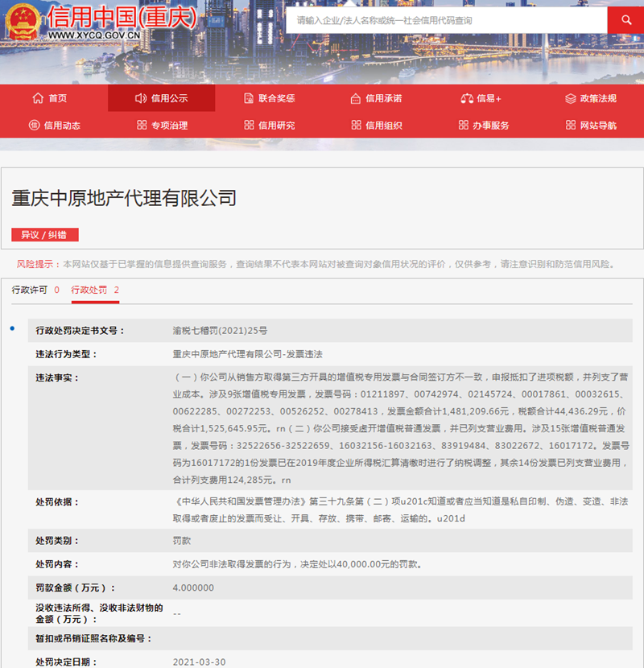This screenshot has width=644, height=668.
Task: Click the scales icon beside 信易+
Action: (467, 98)
